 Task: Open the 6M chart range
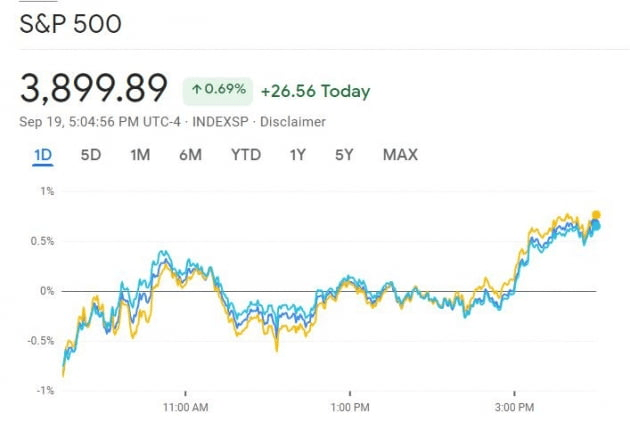coord(190,155)
